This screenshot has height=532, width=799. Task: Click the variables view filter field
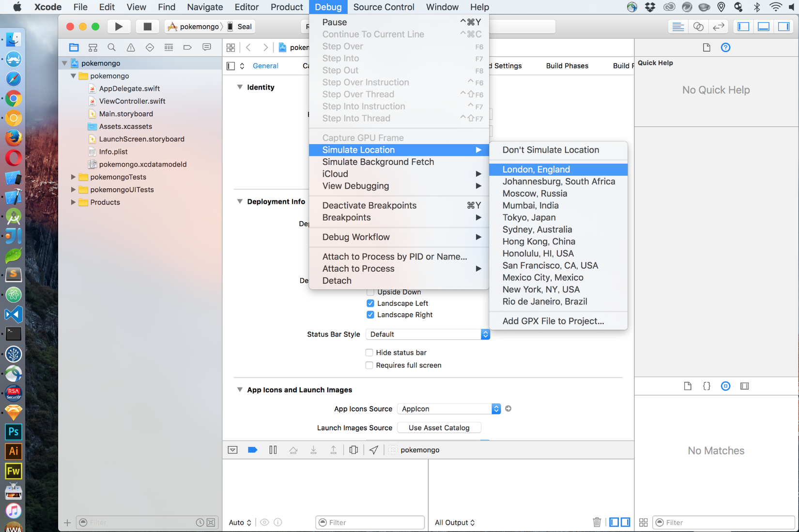tap(370, 522)
